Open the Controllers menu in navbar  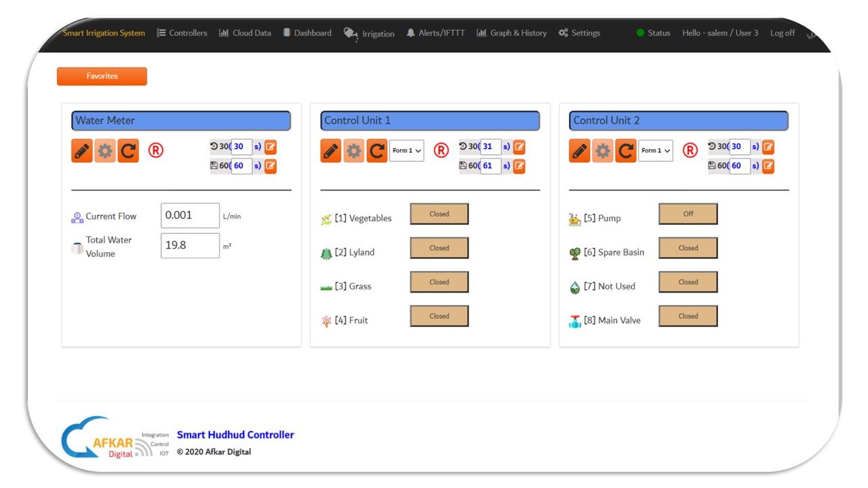coord(182,33)
